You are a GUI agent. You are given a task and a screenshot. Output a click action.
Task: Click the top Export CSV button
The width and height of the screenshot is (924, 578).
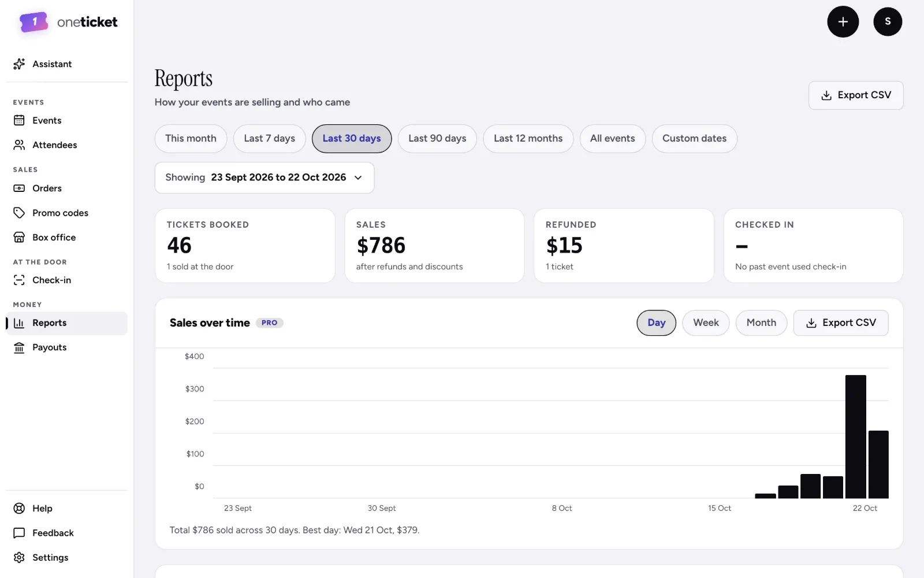(x=856, y=95)
